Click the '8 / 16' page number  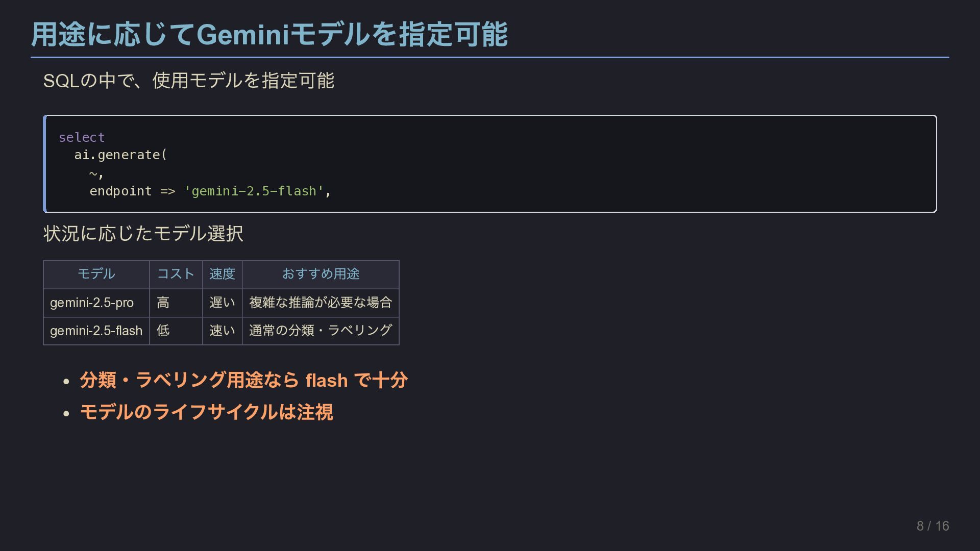[933, 526]
